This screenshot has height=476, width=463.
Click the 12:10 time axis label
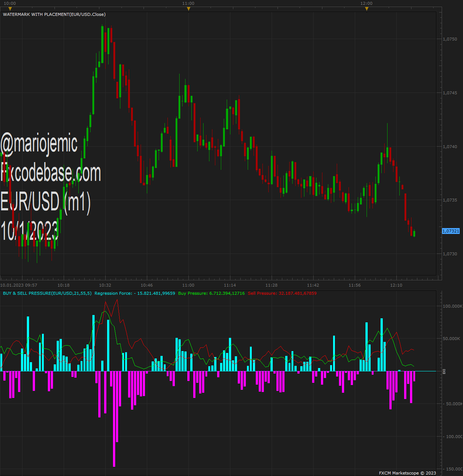[x=396, y=285]
